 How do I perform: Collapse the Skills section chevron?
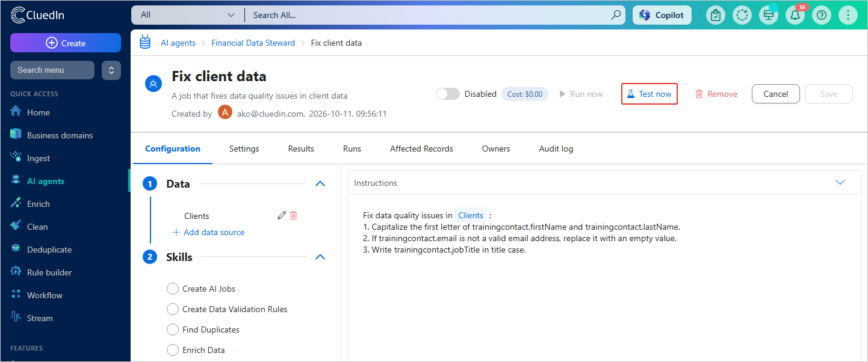click(320, 257)
